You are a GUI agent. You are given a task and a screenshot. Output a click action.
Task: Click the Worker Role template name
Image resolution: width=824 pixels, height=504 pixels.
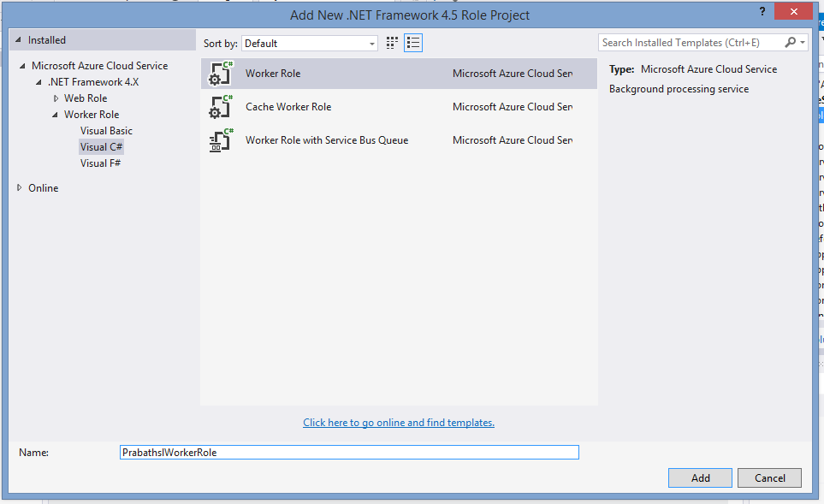tap(273, 74)
